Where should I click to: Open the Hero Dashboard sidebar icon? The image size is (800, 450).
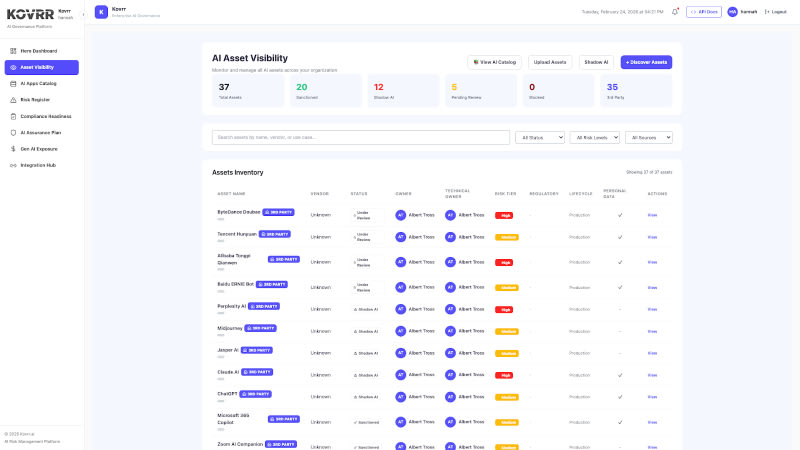click(x=13, y=51)
